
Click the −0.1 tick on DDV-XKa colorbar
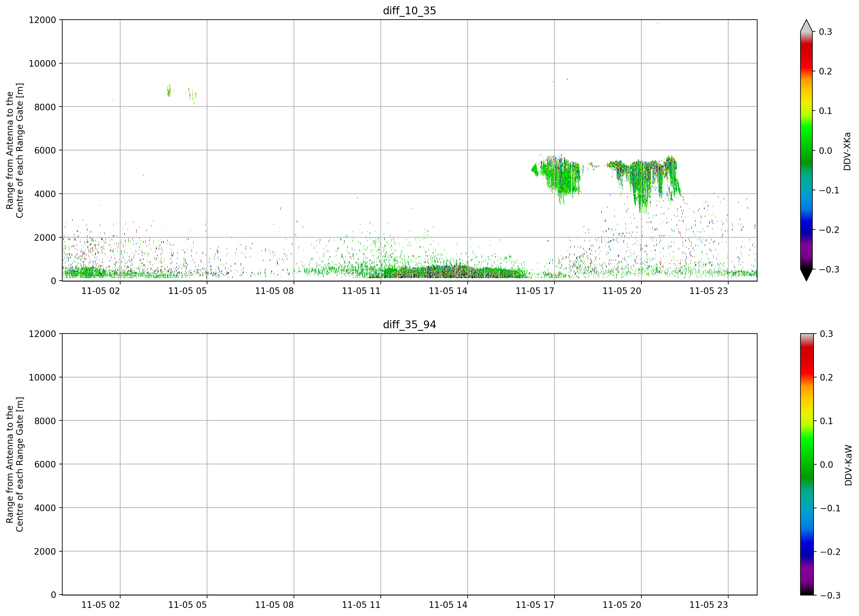[829, 190]
